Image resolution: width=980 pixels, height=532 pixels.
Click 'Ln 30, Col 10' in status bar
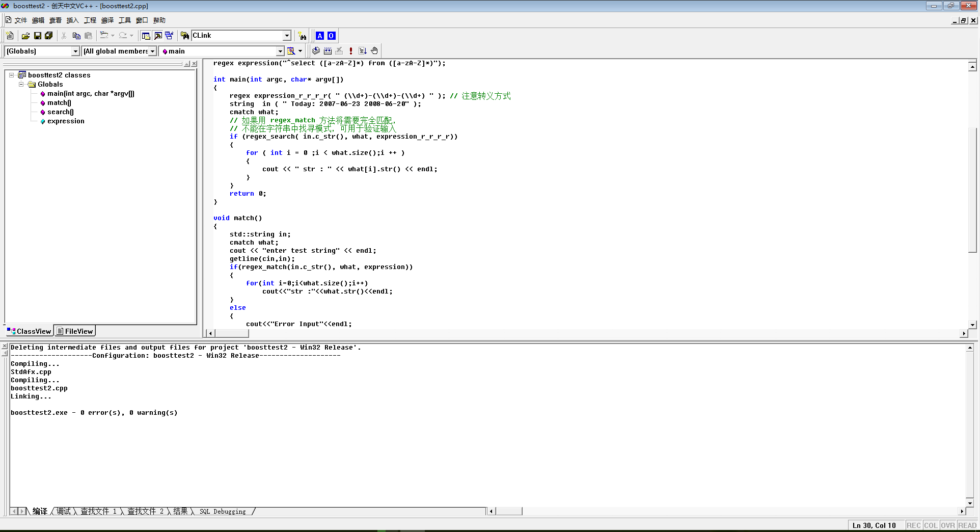(874, 525)
